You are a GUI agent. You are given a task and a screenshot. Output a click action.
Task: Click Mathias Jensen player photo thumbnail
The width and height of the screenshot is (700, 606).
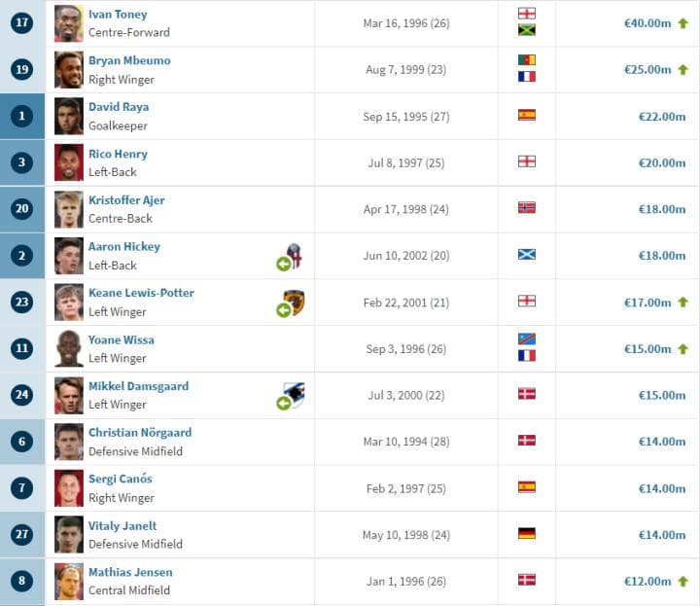click(69, 581)
